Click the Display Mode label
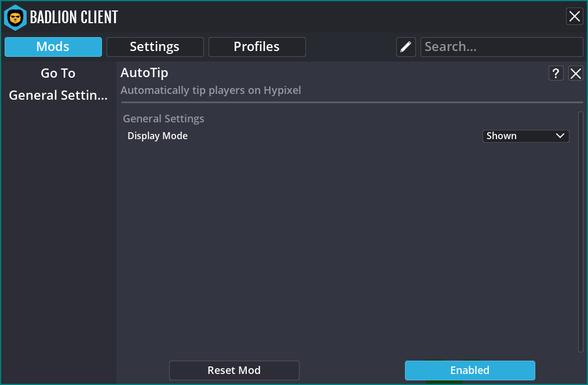The height and width of the screenshot is (385, 588). [x=158, y=136]
